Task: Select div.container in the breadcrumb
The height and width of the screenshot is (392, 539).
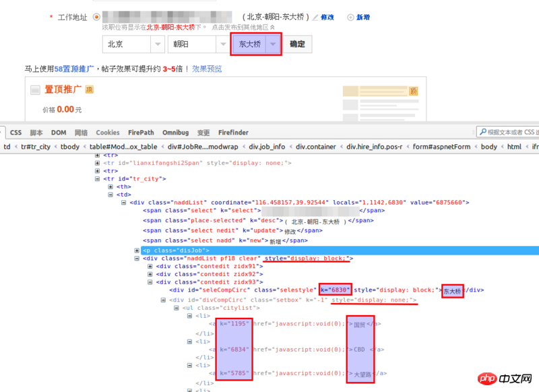Action: [x=315, y=147]
